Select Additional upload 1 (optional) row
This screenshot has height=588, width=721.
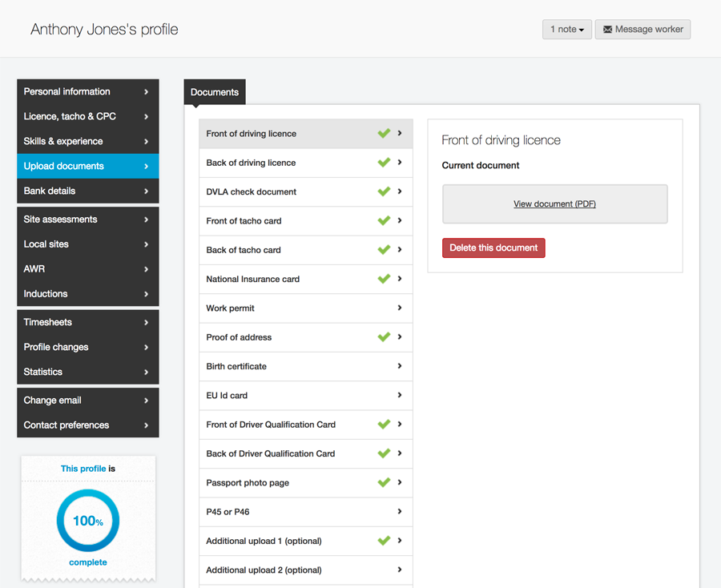click(306, 541)
